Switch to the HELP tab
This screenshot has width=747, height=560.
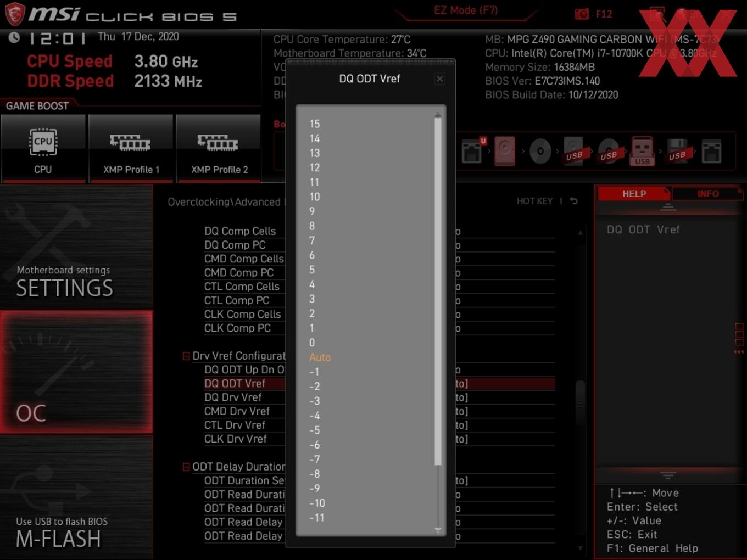click(634, 194)
